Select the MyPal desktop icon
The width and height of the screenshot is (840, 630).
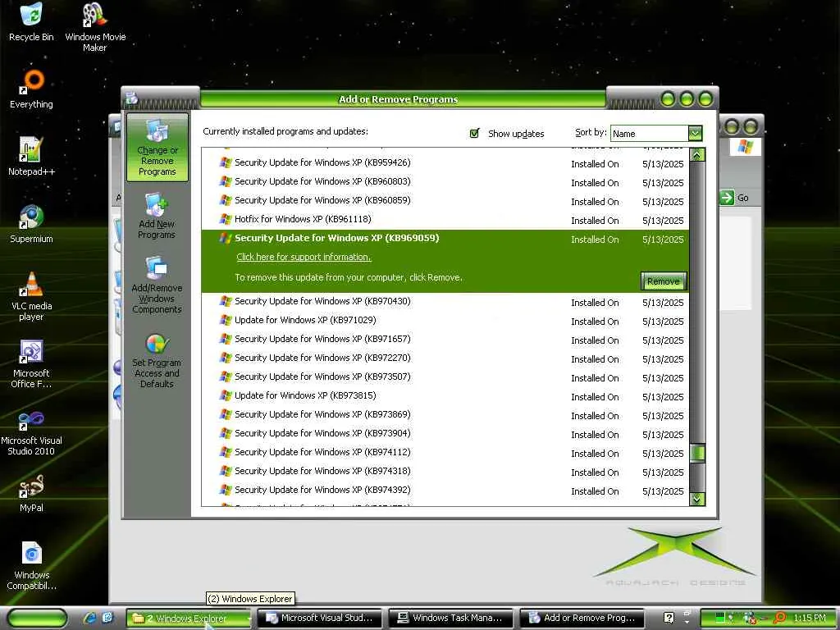(x=31, y=493)
